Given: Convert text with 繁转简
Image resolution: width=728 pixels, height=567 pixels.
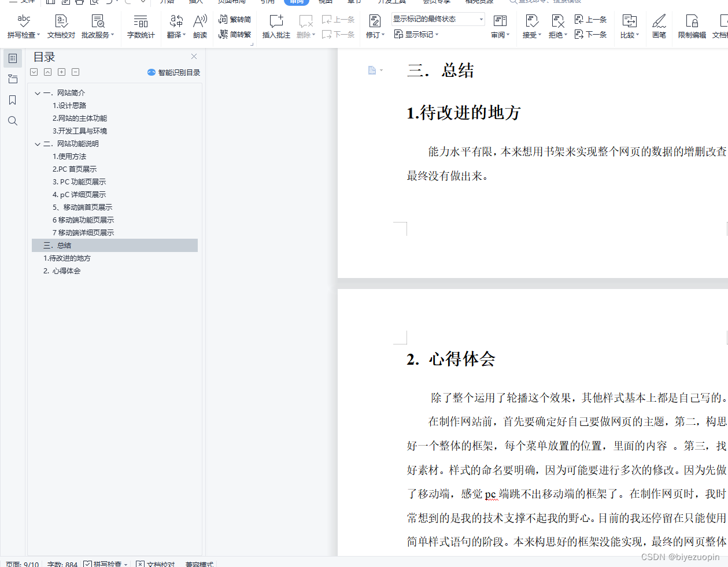Looking at the screenshot, I should point(235,19).
